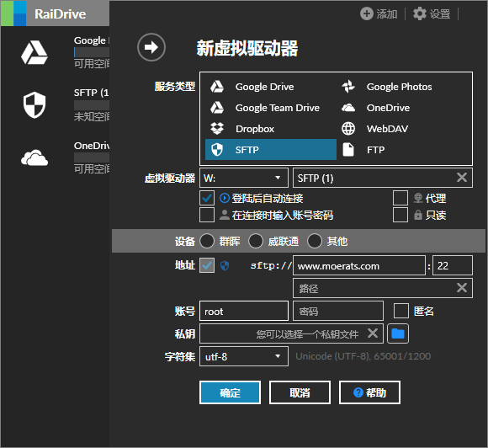Click the 密码 password field

[338, 311]
